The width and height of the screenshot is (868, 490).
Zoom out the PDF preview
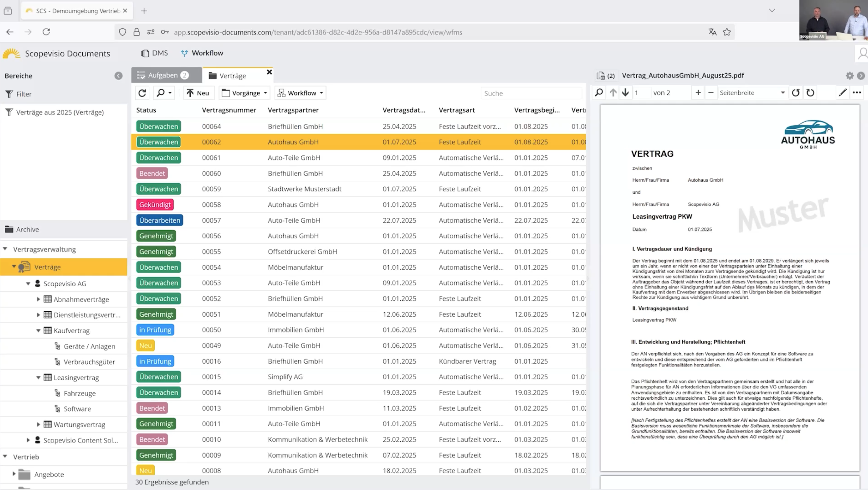711,92
